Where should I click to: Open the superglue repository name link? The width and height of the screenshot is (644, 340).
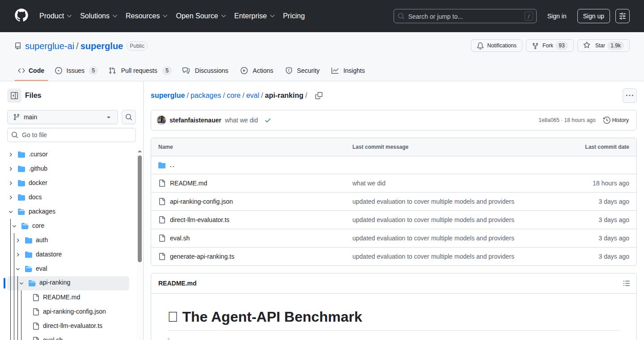[x=102, y=46]
